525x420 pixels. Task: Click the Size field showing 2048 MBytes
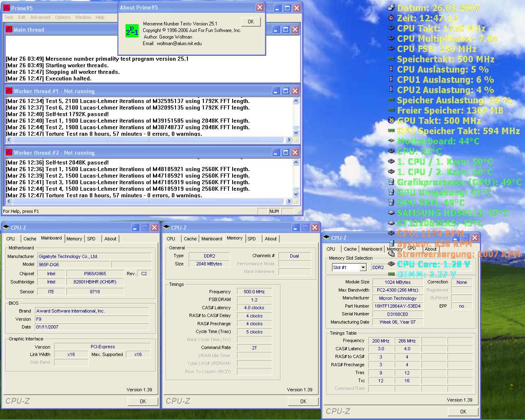tap(209, 264)
